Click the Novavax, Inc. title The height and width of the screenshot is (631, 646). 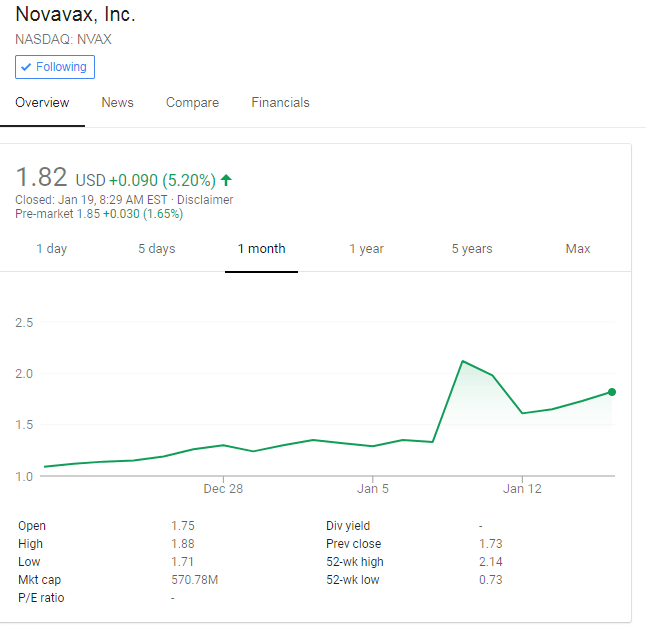(75, 15)
